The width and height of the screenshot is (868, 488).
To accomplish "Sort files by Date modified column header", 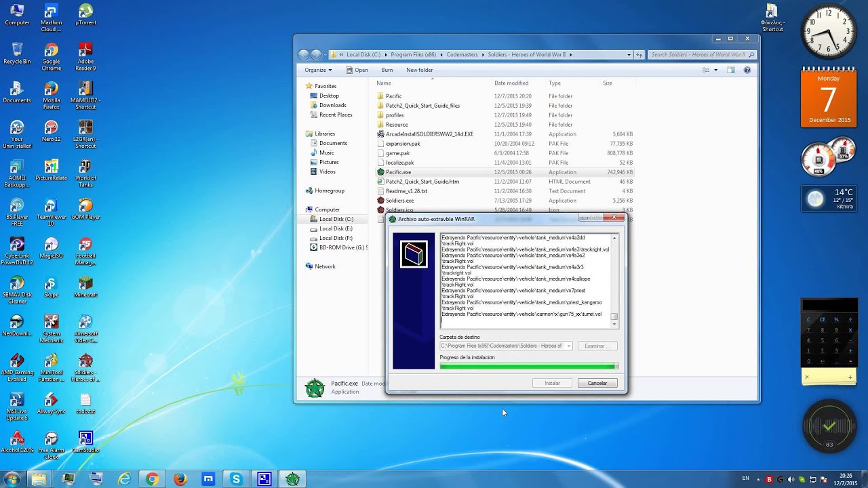I will click(519, 83).
